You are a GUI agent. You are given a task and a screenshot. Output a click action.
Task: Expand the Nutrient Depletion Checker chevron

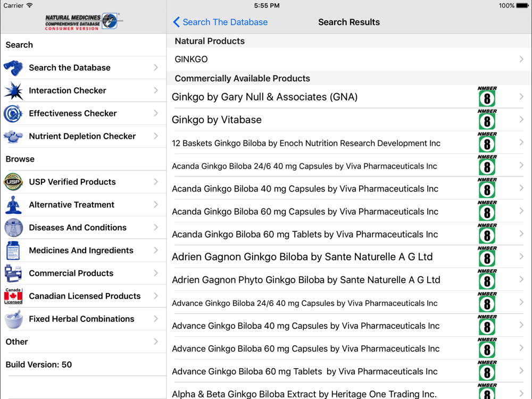coord(156,136)
